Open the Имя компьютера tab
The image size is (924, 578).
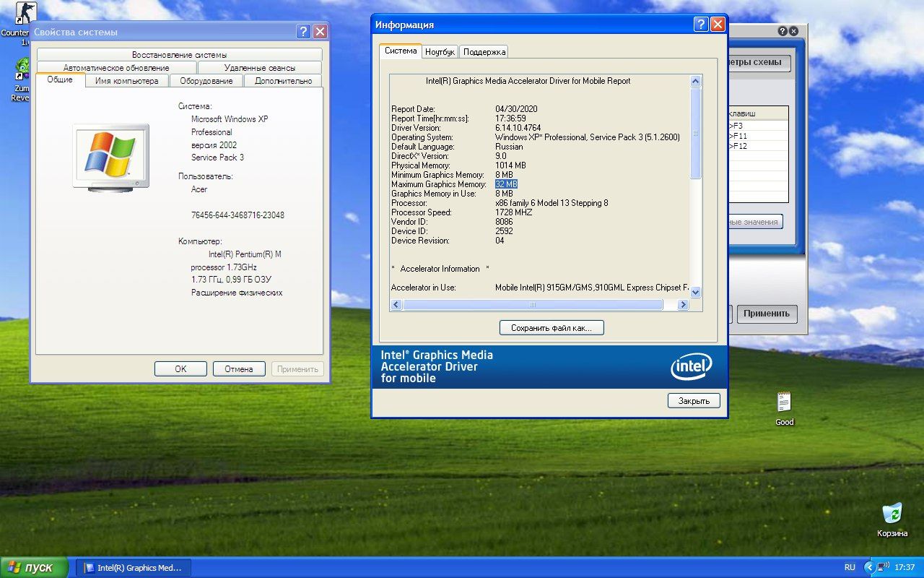(126, 81)
